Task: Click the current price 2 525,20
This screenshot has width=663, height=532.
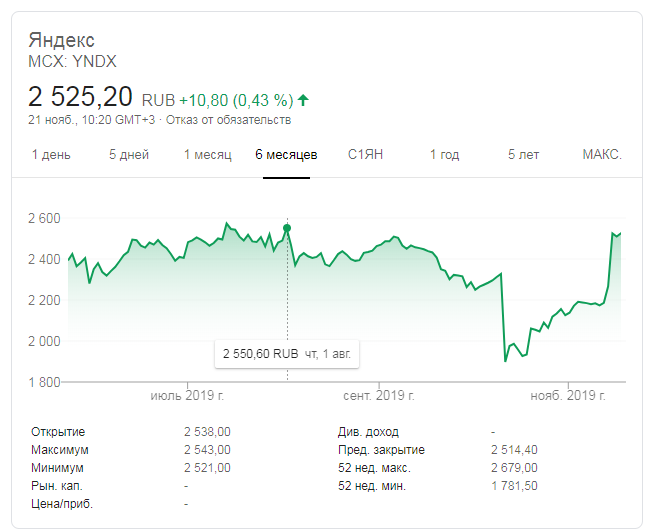Action: [82, 98]
